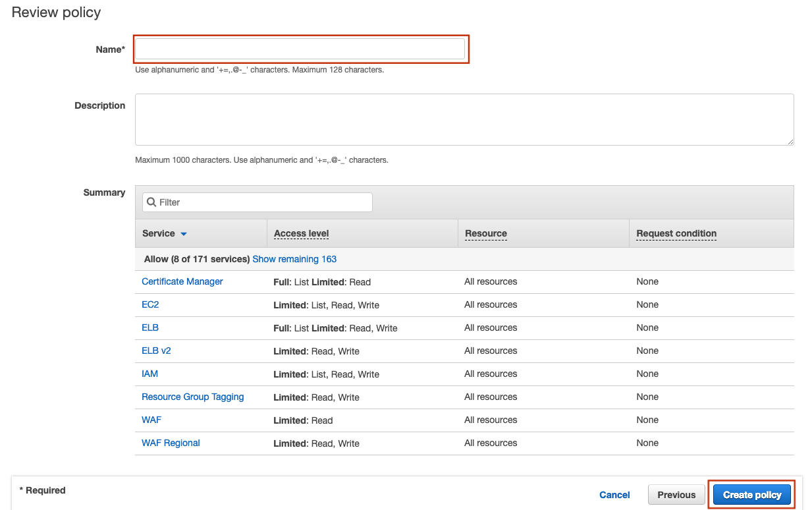This screenshot has width=812, height=510.
Task: Open the Resource Group Tagging link
Action: pyautogui.click(x=192, y=397)
